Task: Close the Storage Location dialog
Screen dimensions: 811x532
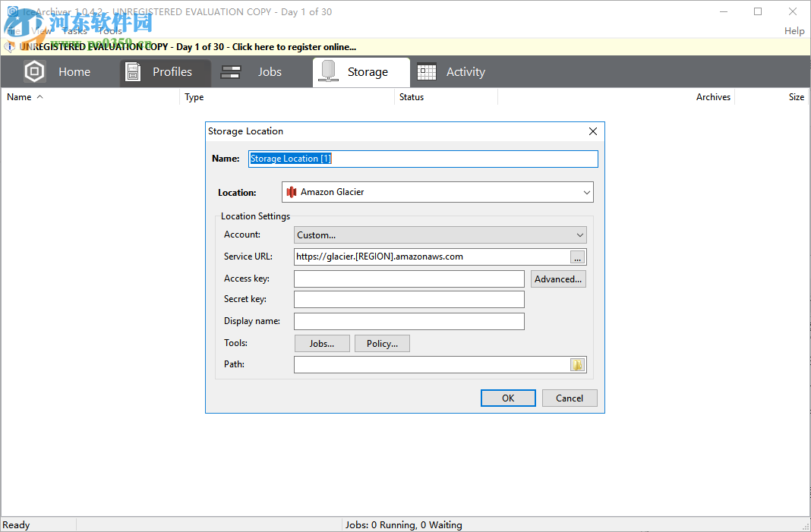Action: 593,131
